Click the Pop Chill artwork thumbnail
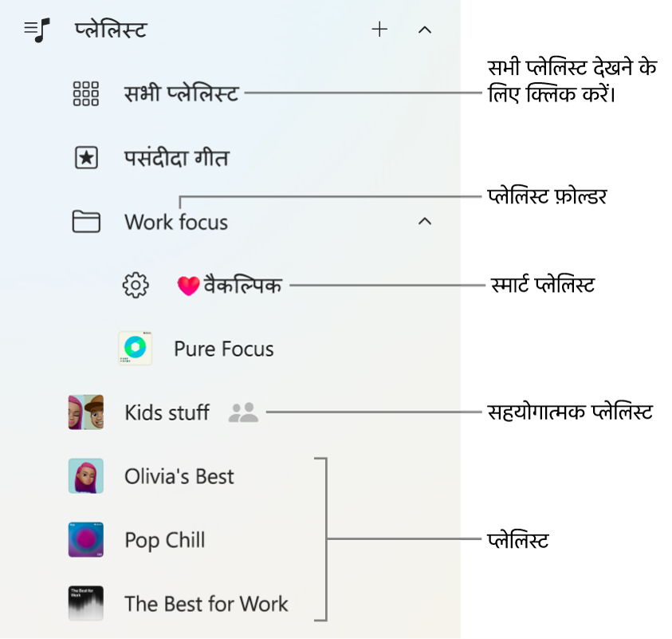The height and width of the screenshot is (639, 672). click(x=86, y=540)
